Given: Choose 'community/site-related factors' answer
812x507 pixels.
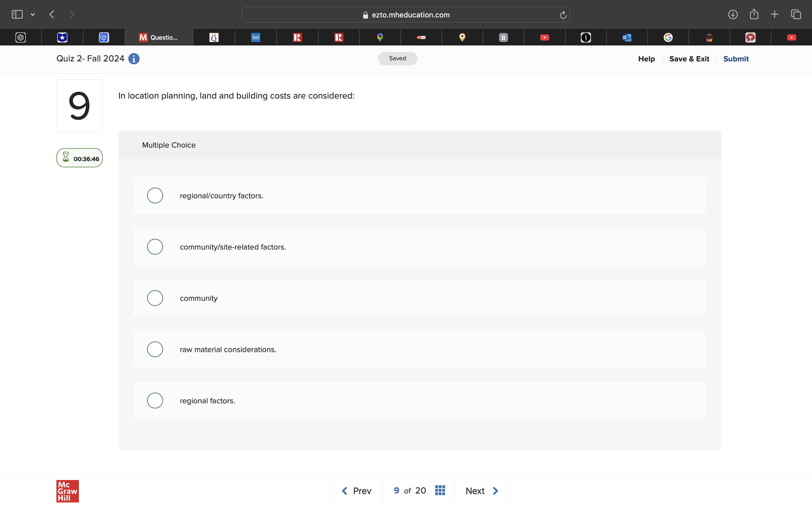Looking at the screenshot, I should (155, 247).
